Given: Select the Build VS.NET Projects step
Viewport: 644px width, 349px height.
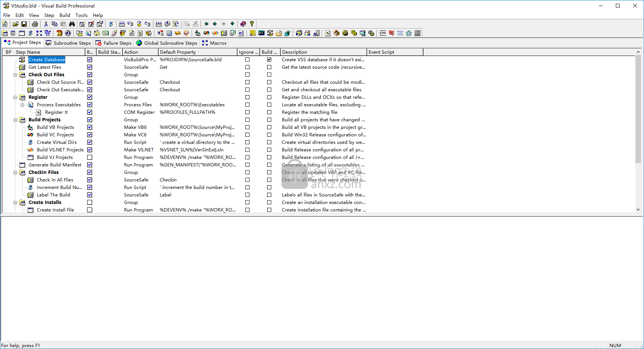Looking at the screenshot, I should 60,150.
